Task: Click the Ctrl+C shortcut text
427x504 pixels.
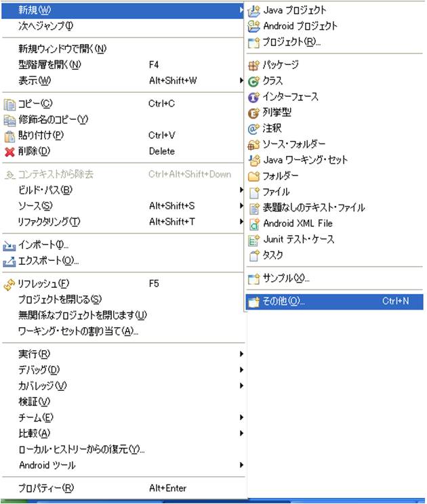Action: point(161,104)
